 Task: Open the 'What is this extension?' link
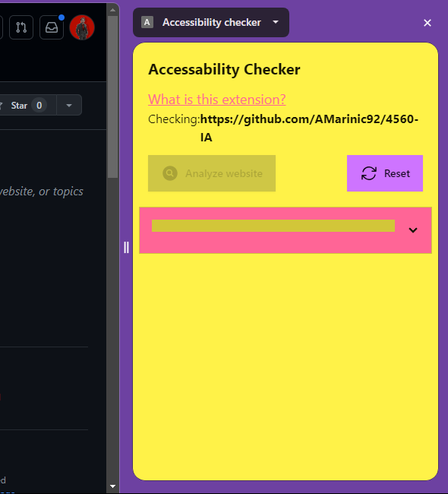(217, 100)
